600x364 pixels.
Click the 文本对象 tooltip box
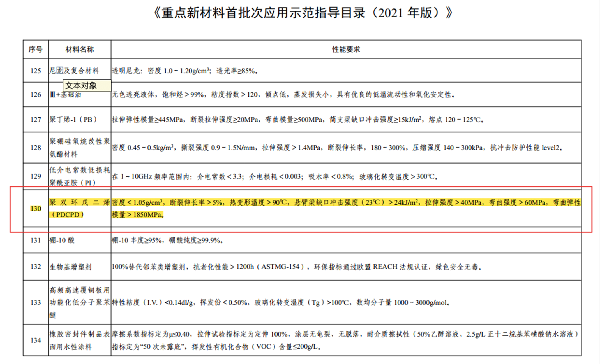click(87, 85)
